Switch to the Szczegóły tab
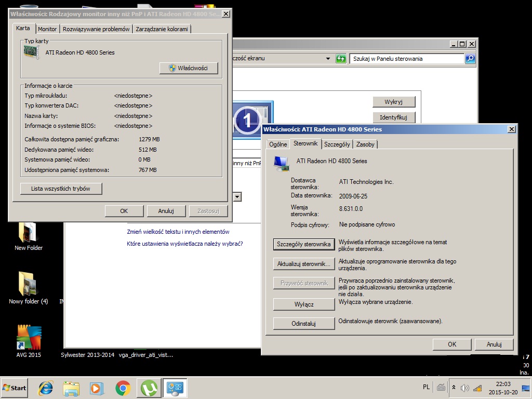This screenshot has width=532, height=399. 337,144
